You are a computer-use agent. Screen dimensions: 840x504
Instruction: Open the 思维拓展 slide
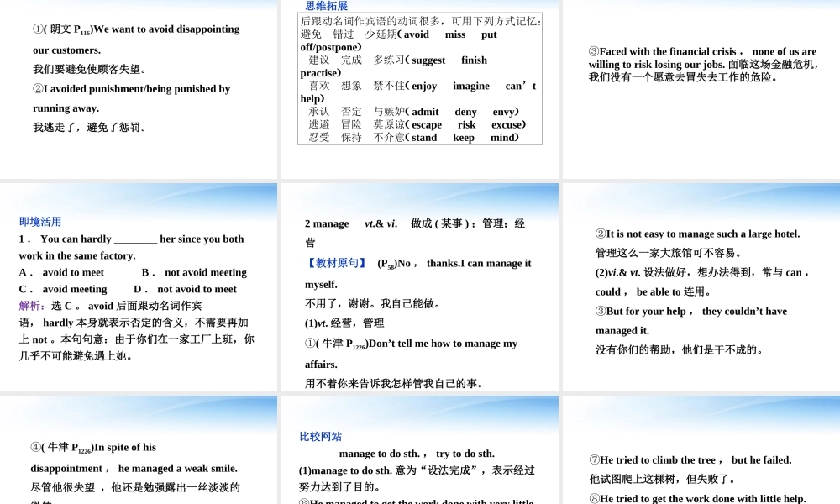click(x=420, y=89)
